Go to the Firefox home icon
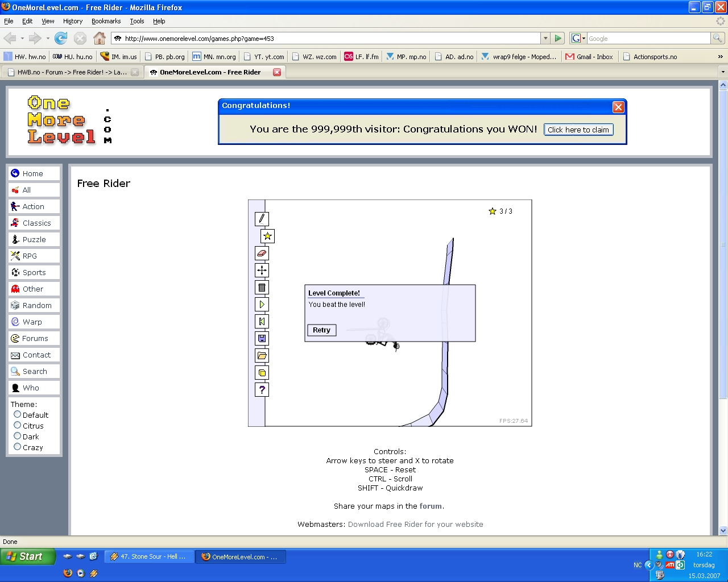The height and width of the screenshot is (582, 728). (100, 38)
